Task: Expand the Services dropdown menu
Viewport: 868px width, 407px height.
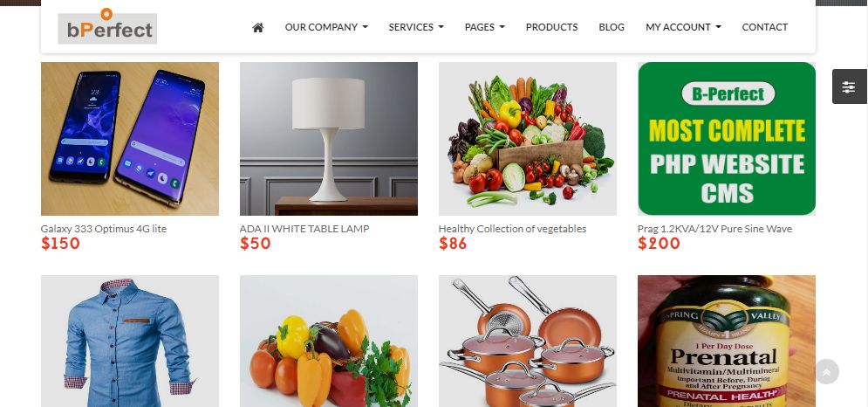Action: point(416,27)
